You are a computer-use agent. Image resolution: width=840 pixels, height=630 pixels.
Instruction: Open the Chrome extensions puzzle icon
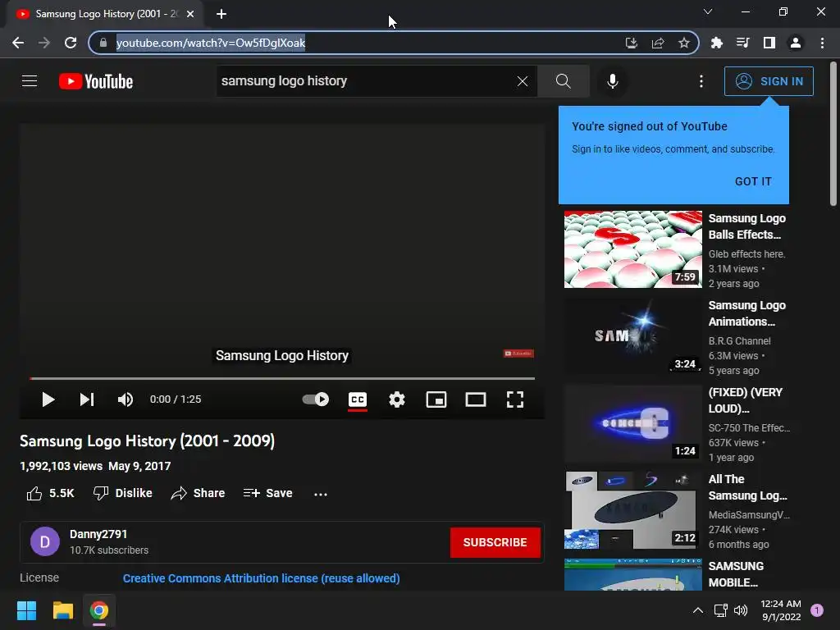[717, 43]
